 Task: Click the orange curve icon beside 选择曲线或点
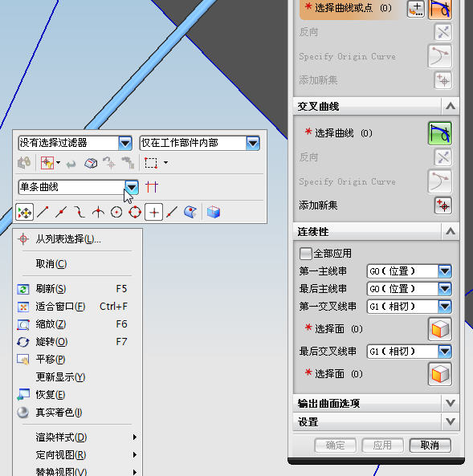click(440, 9)
